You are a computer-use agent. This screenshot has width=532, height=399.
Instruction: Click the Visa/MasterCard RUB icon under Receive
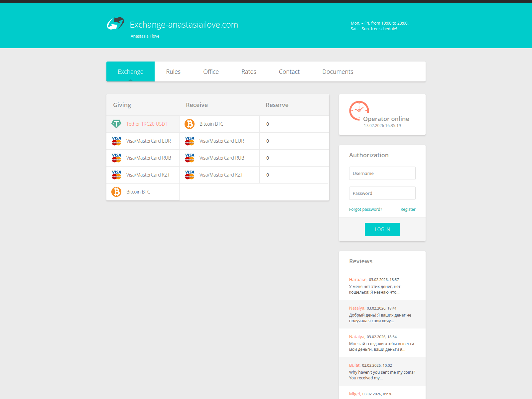pyautogui.click(x=189, y=158)
